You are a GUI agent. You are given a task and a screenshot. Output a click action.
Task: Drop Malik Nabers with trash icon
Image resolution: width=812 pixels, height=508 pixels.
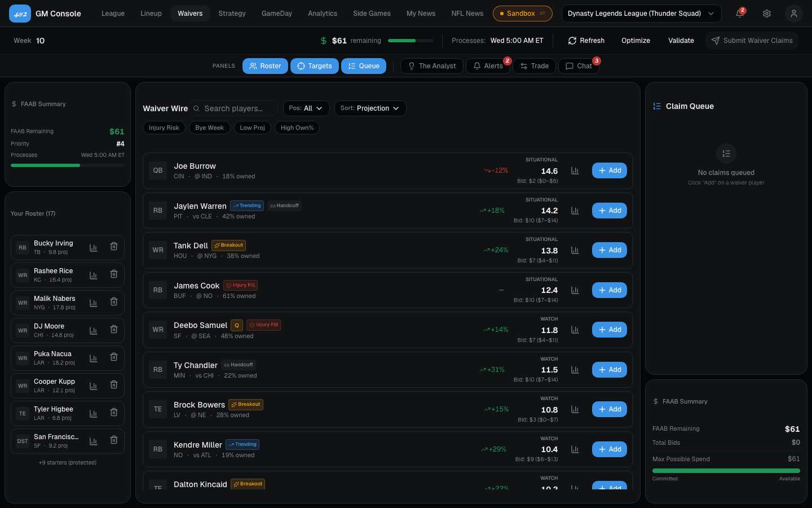(x=114, y=302)
